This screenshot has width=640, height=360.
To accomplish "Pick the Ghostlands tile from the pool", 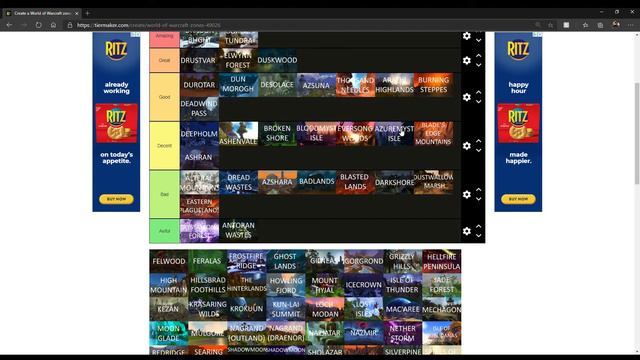I will [x=285, y=261].
